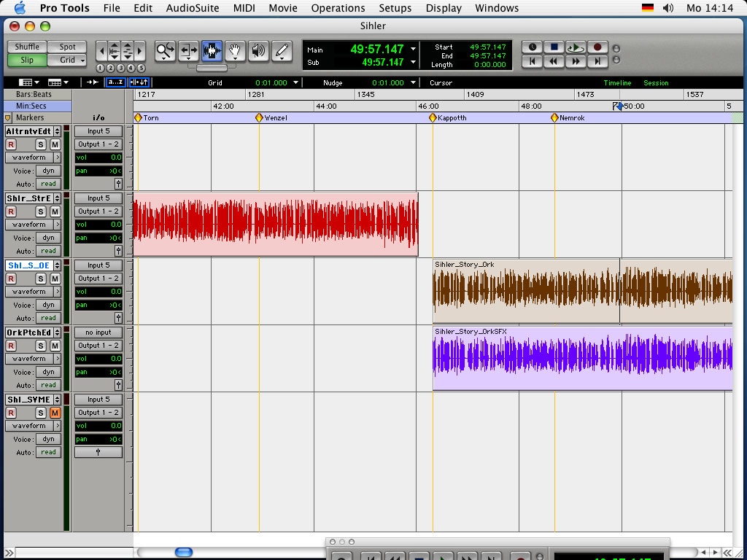Click the Rewind transport button
The image size is (747, 560).
coord(554,61)
